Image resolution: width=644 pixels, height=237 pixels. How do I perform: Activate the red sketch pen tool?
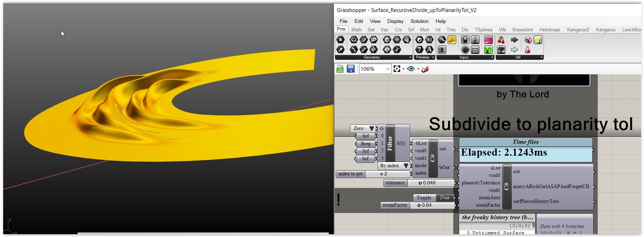pyautogui.click(x=425, y=69)
